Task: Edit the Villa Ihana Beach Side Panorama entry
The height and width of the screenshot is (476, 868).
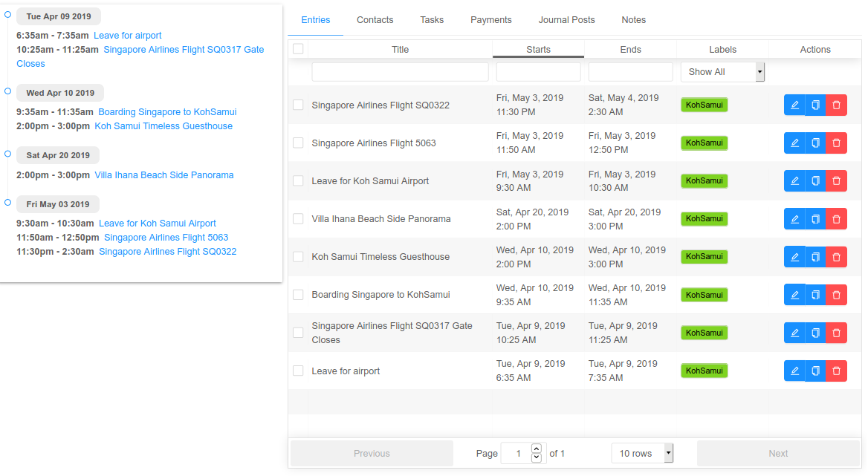Action: point(794,219)
